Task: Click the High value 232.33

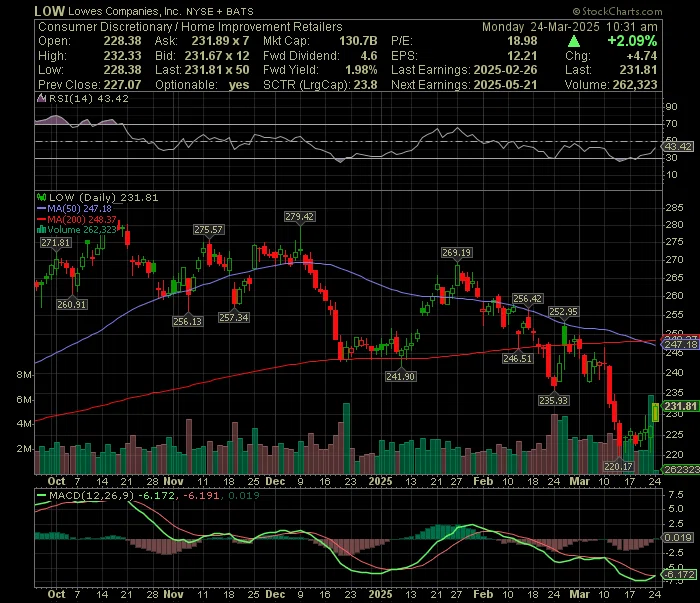Action: coord(122,56)
